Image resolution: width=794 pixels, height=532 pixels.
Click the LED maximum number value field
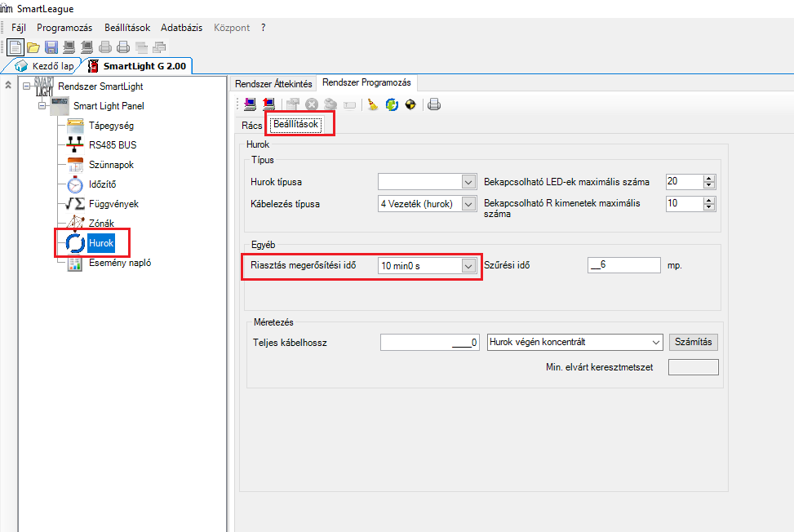pos(685,182)
